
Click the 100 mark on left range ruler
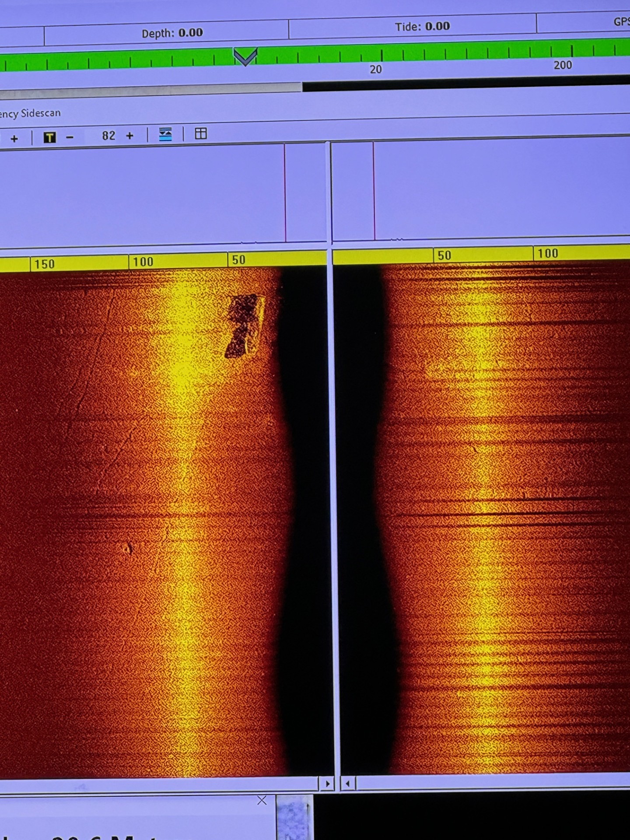pos(143,262)
